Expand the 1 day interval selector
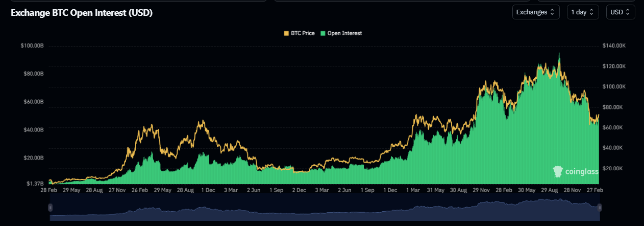Screen dimensions: 644x226 [582, 12]
